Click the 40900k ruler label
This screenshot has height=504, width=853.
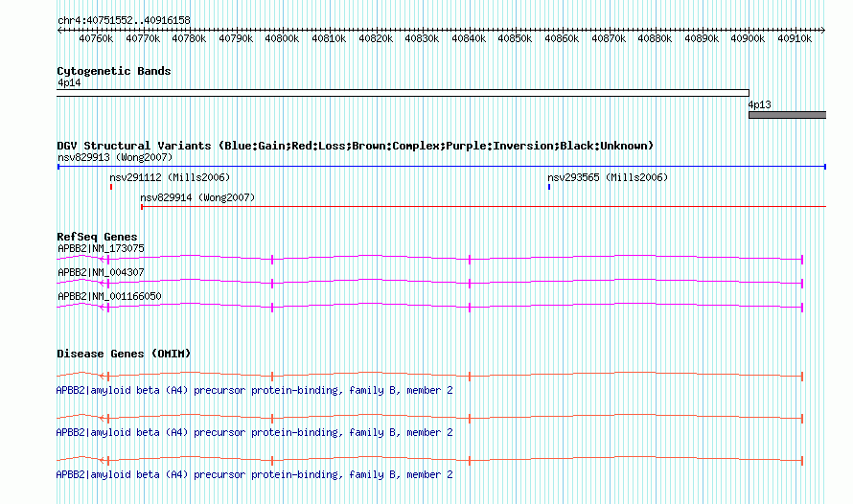pyautogui.click(x=748, y=38)
